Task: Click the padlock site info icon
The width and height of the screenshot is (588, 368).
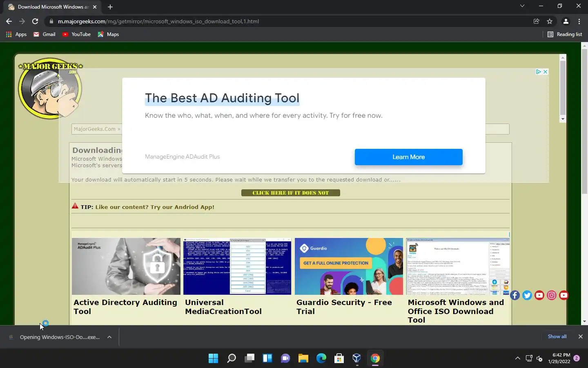Action: click(51, 21)
